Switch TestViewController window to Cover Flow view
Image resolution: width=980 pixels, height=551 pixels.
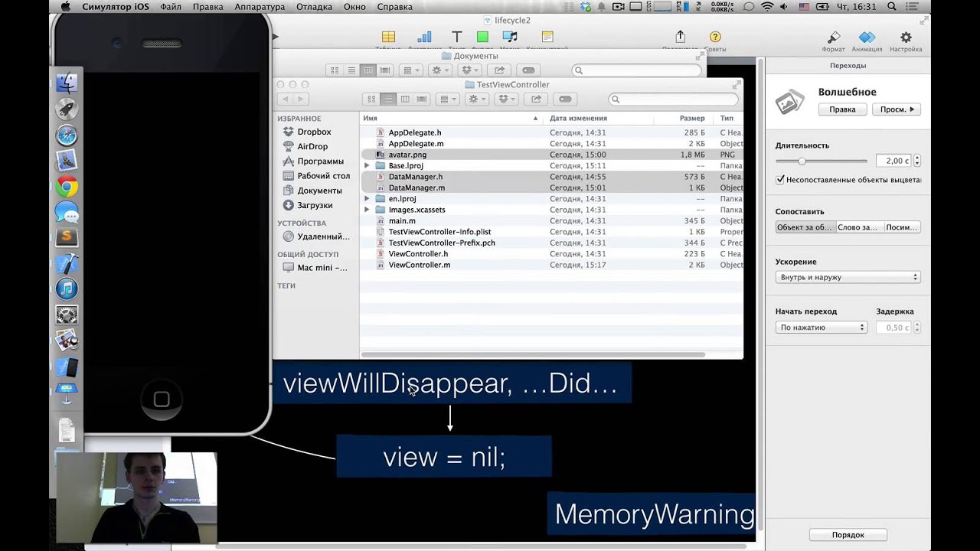(x=422, y=99)
